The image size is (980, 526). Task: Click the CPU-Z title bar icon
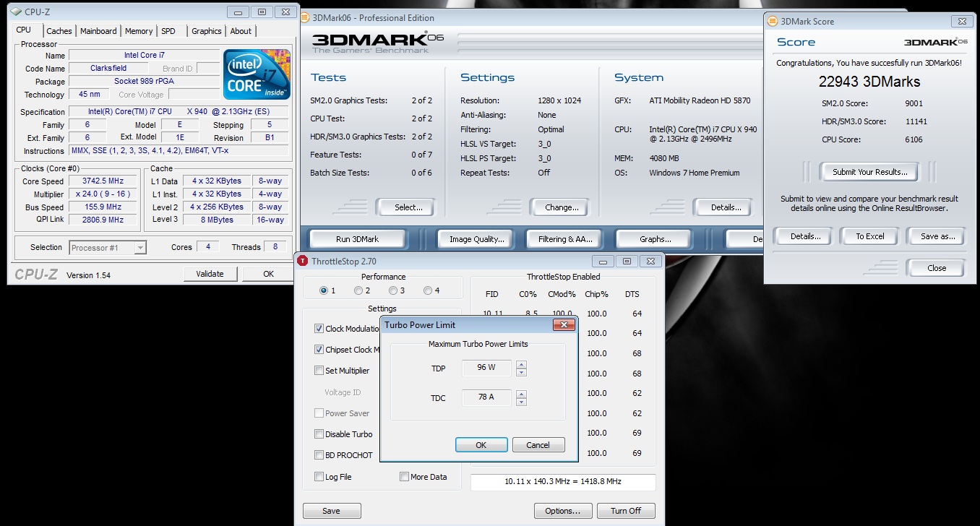click(16, 12)
